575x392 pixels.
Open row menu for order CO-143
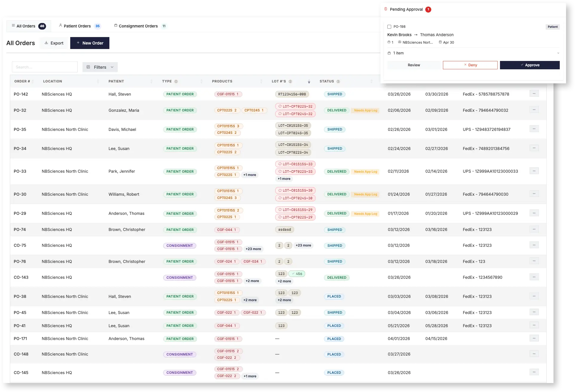coord(534,277)
